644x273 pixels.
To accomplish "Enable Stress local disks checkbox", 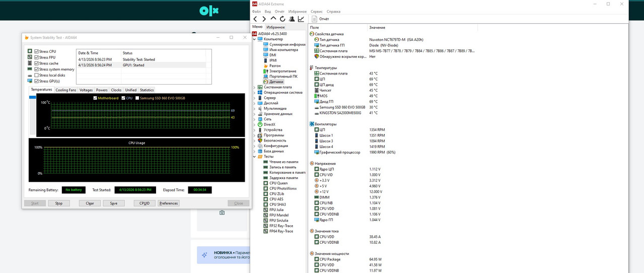I will click(x=37, y=75).
